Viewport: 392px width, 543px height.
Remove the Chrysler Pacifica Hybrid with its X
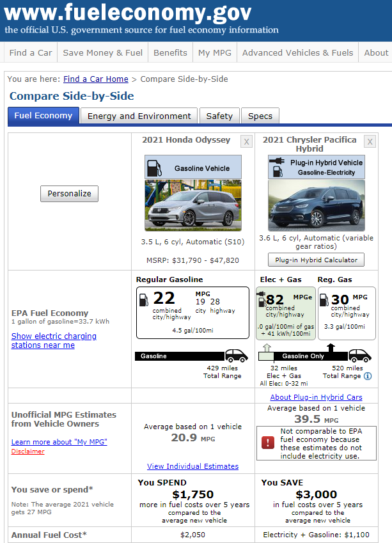click(x=370, y=141)
